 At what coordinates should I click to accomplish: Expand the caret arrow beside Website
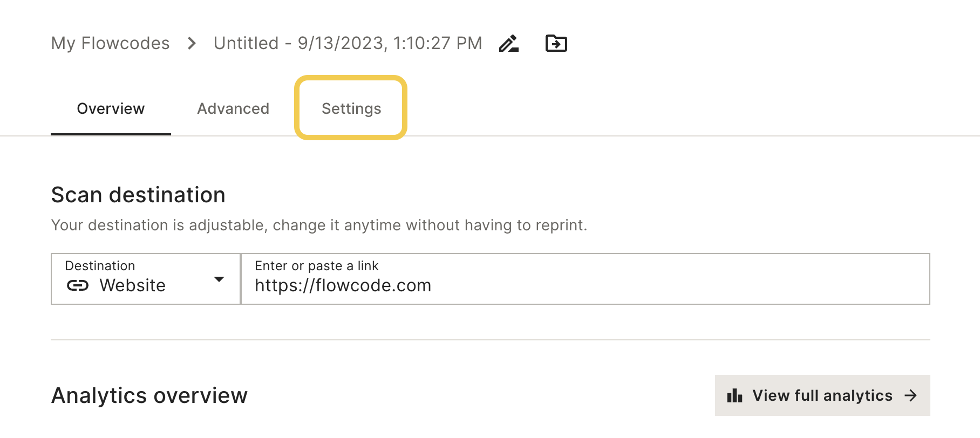[219, 279]
